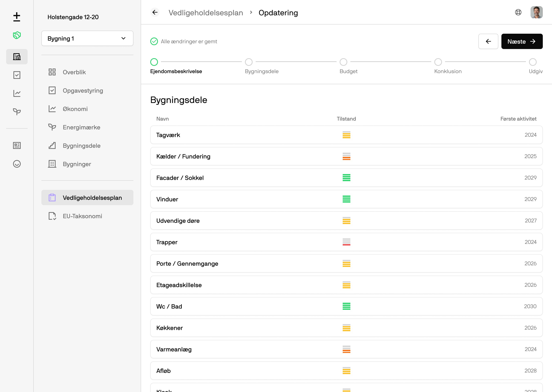Click green condition indicator for Vinduer
Screen dimensions: 552x392
pos(346,199)
